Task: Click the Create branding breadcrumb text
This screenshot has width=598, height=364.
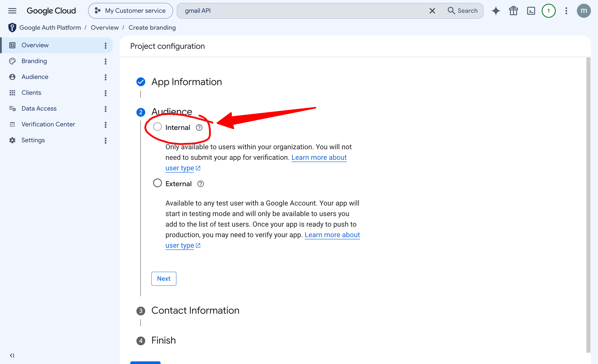Action: pos(152,28)
